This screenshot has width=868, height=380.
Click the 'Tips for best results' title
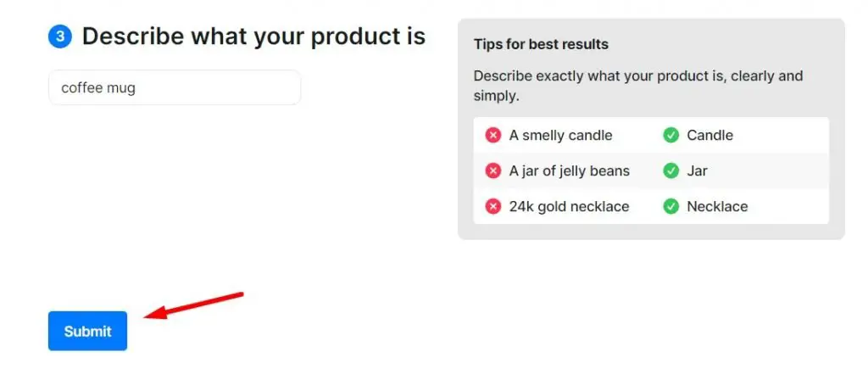[x=541, y=44]
